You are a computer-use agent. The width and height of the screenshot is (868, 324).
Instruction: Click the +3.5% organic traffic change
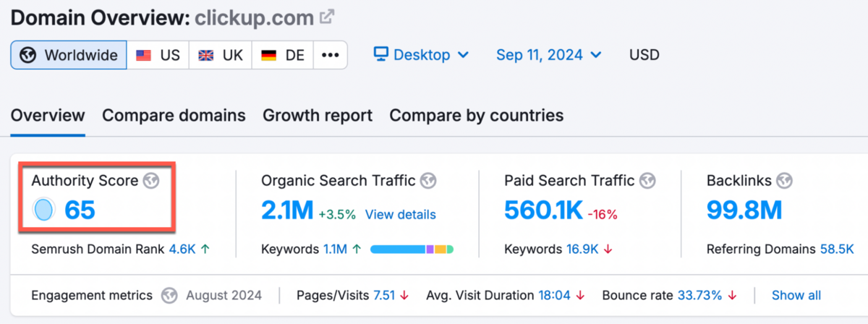tap(337, 215)
